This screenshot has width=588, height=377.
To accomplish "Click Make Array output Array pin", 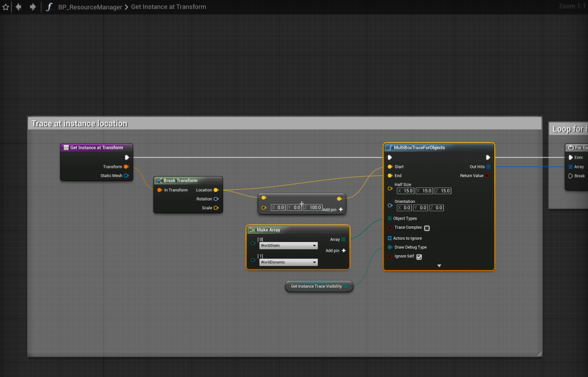I will point(343,240).
